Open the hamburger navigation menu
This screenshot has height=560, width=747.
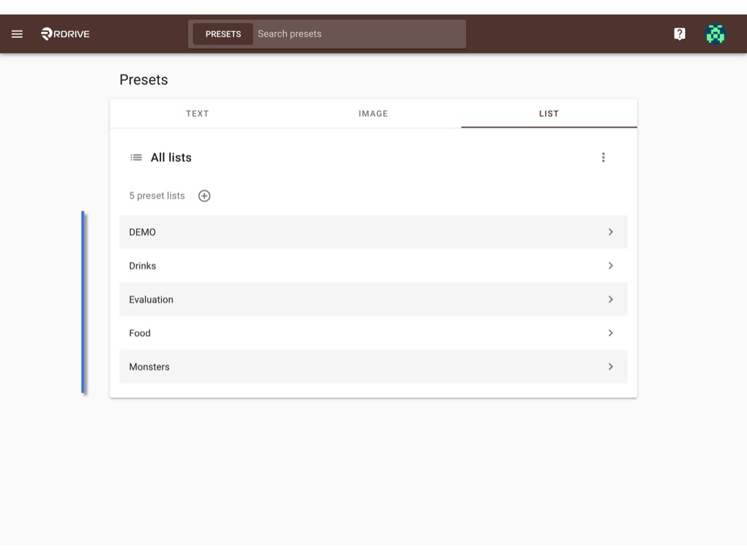pyautogui.click(x=18, y=34)
